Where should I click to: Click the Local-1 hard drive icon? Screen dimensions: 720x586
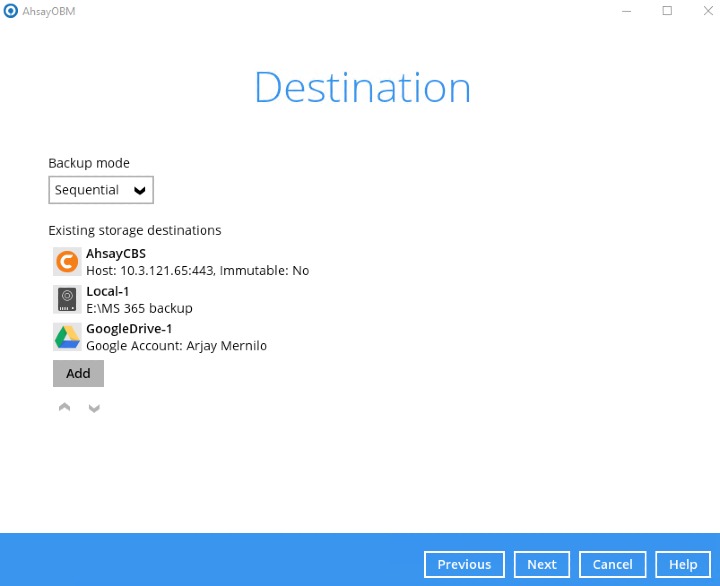point(67,299)
